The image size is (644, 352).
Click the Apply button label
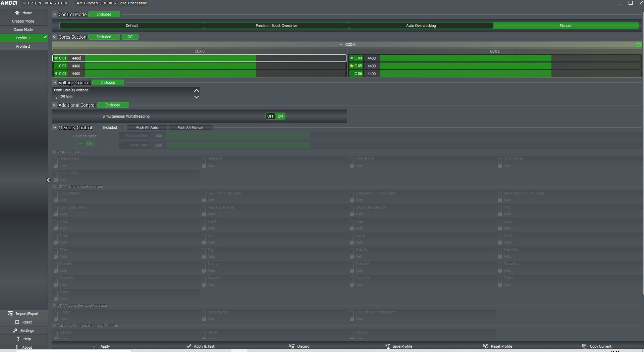coord(105,346)
